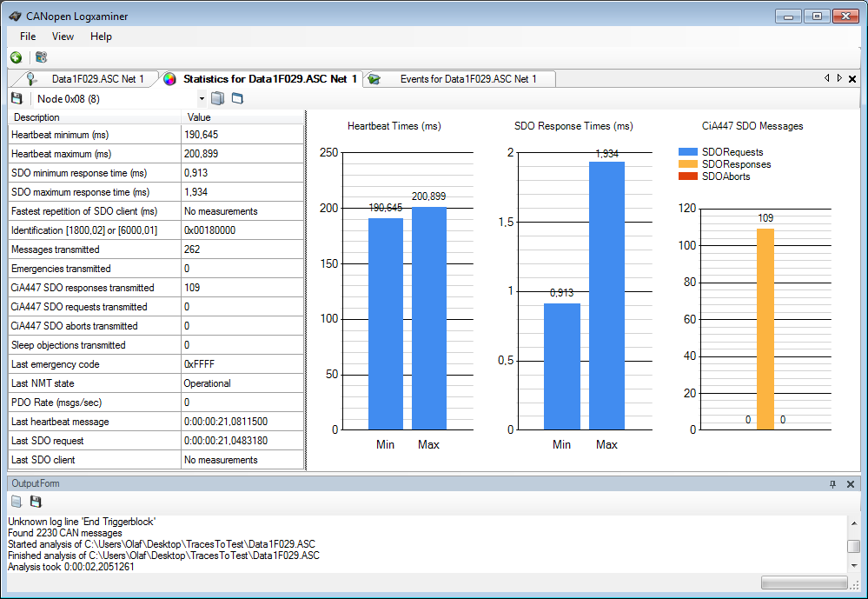
Task: Switch to the Data1F029.ASC Net 1 tab
Action: (96, 79)
